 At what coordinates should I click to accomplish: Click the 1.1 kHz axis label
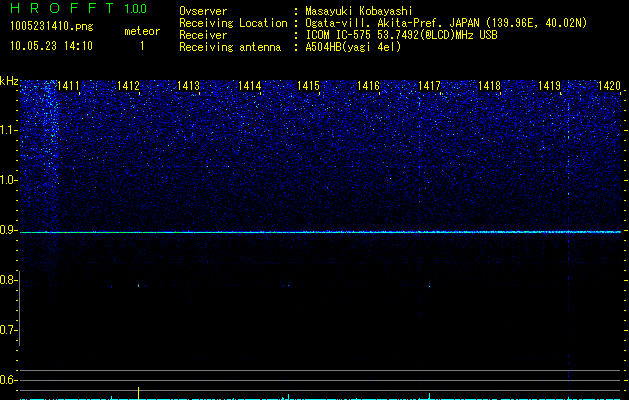[x=9, y=130]
